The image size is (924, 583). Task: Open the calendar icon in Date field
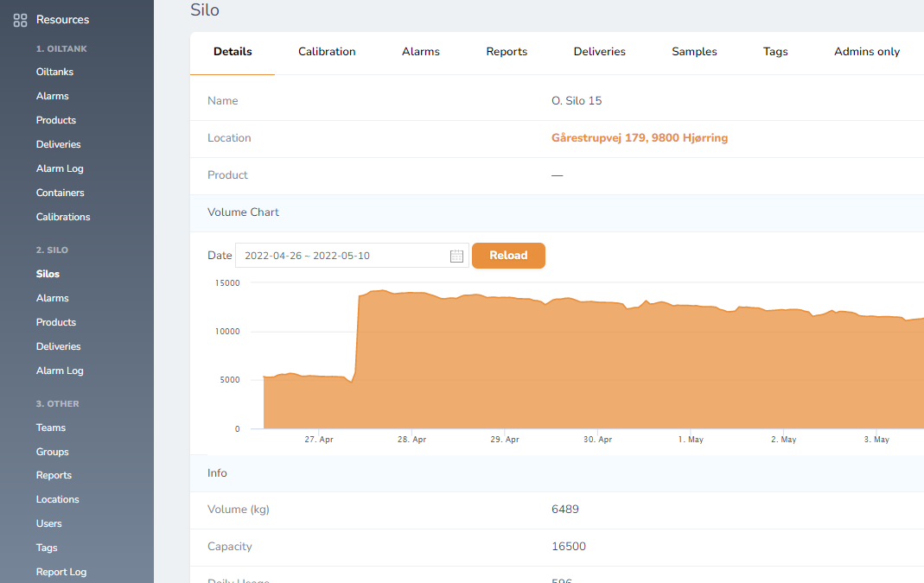[x=456, y=257]
